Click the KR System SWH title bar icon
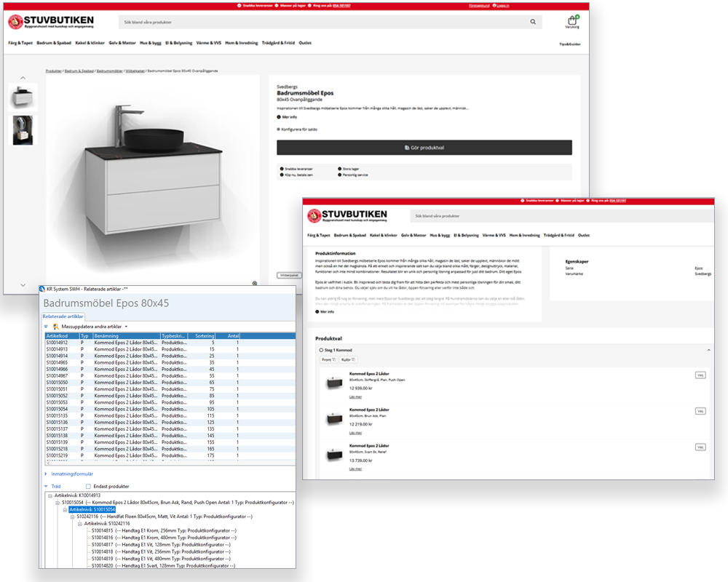 tap(42, 289)
